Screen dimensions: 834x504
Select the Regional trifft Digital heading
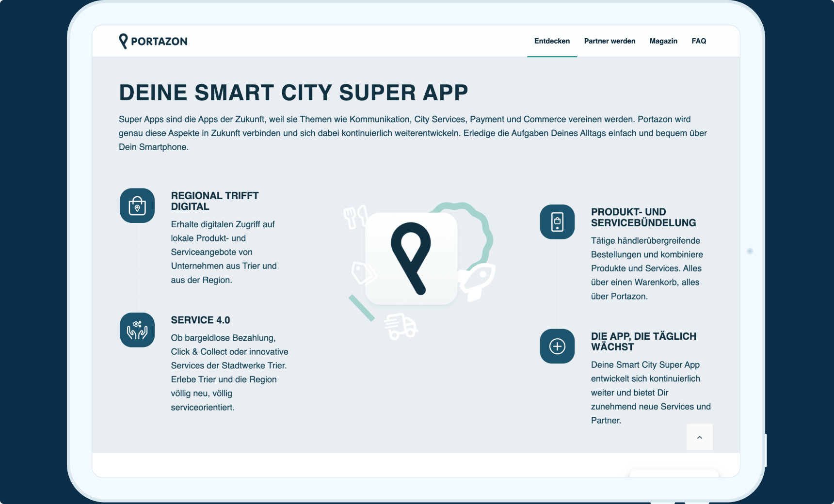pos(215,201)
